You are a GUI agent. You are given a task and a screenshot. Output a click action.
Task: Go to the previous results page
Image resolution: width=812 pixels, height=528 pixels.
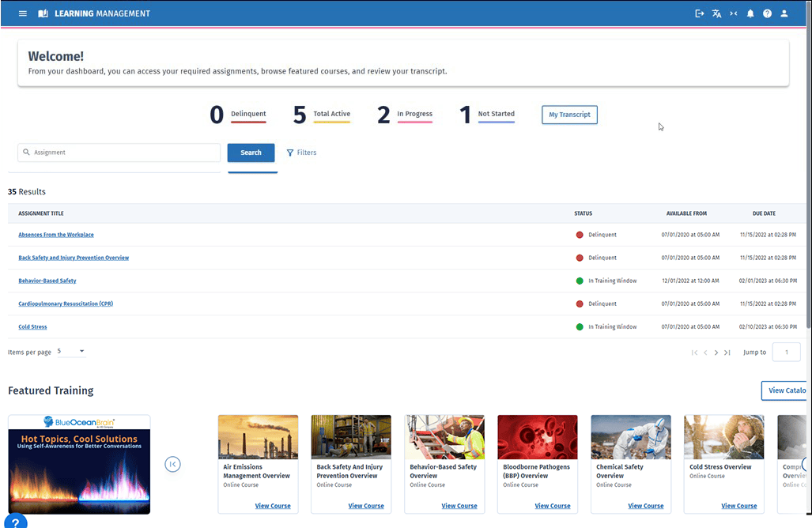[705, 353]
